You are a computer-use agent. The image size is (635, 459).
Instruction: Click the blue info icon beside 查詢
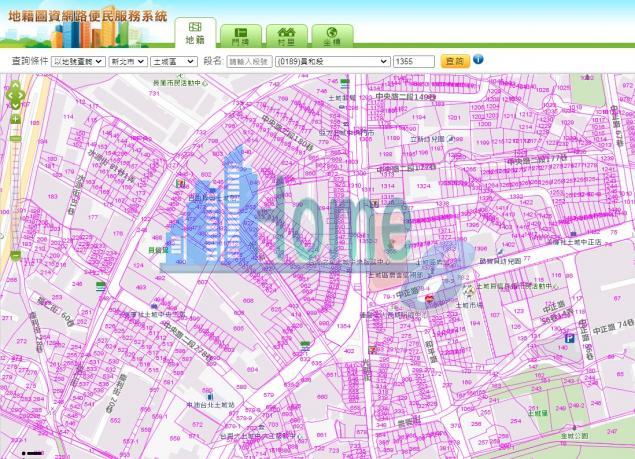[x=478, y=59]
